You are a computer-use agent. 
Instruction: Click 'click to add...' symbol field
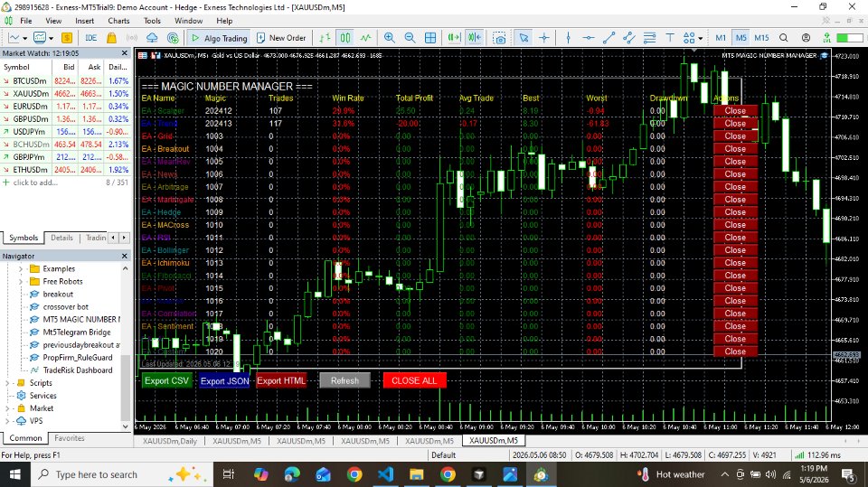35,183
